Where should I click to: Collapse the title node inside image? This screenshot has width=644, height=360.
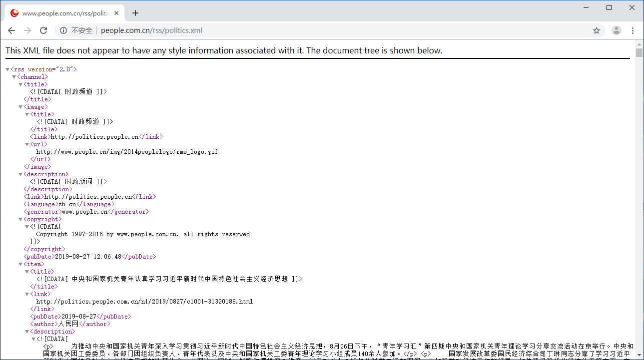tap(27, 114)
